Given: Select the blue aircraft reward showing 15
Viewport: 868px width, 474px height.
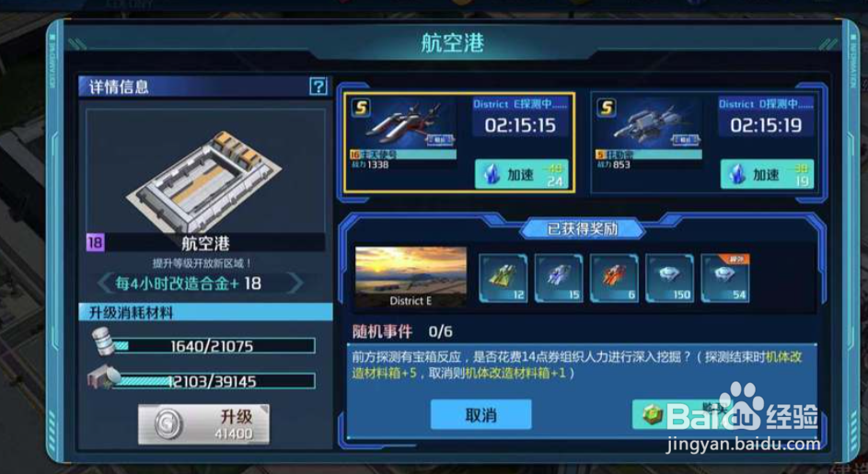Looking at the screenshot, I should click(559, 278).
